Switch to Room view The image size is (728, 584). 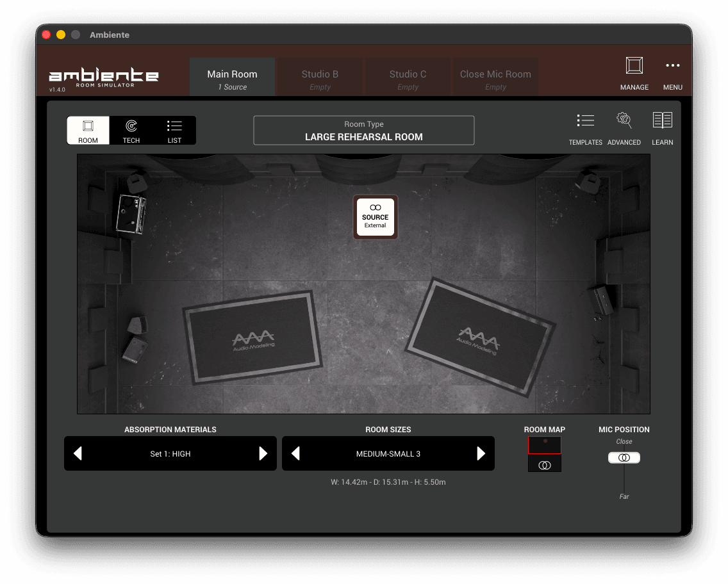pos(88,131)
